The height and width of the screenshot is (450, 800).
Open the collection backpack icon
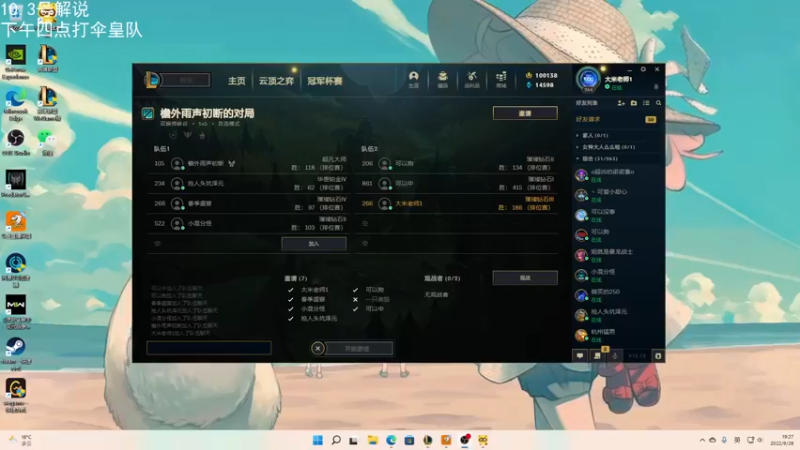point(442,79)
